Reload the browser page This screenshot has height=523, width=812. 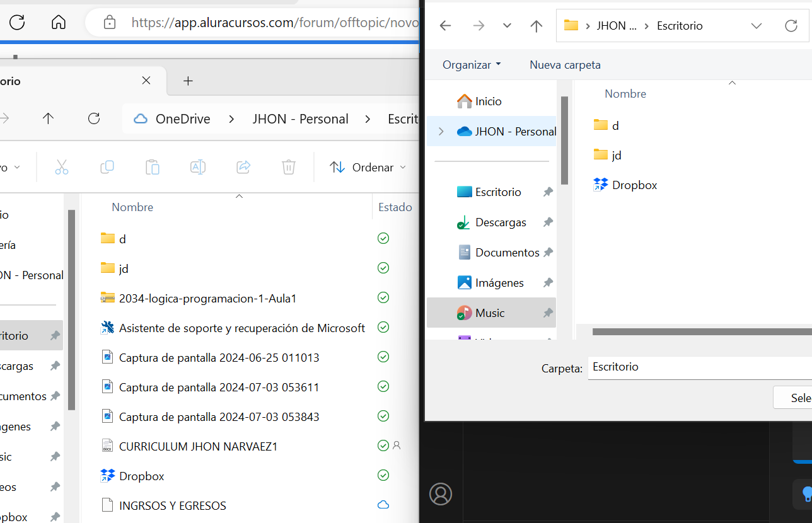17,23
